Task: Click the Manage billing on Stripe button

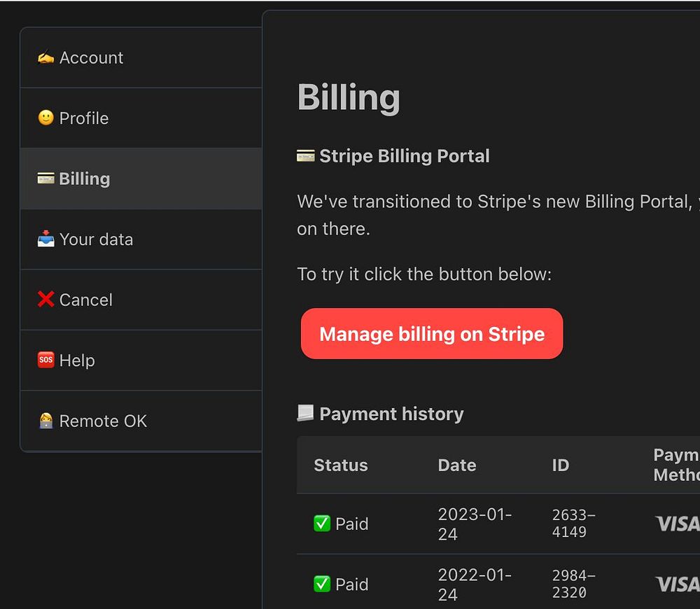Action: pos(432,333)
